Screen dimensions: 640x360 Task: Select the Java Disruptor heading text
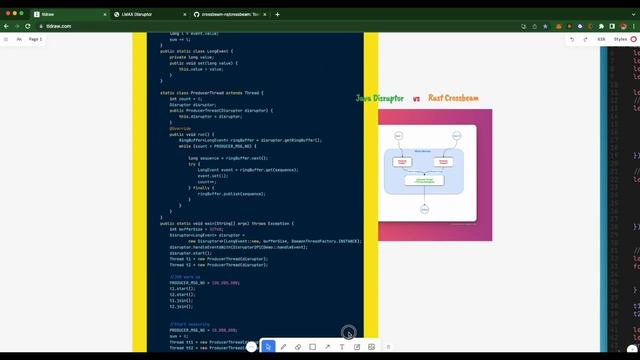pos(380,98)
